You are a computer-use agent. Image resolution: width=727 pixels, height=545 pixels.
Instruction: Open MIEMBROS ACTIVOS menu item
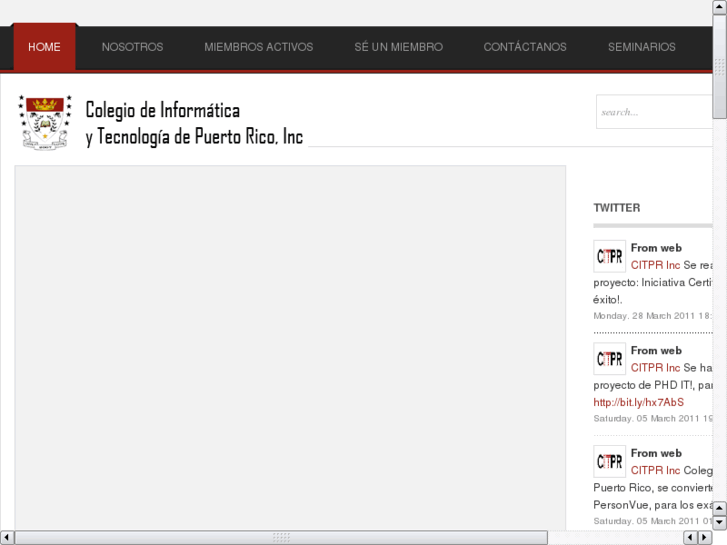pyautogui.click(x=259, y=47)
